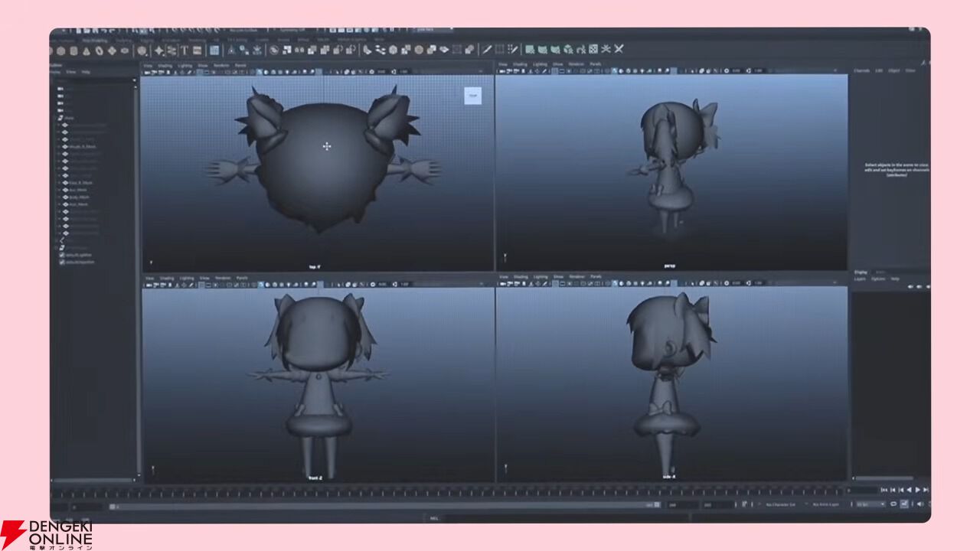Click the play forwards button in playback controls
Image resolution: width=980 pixels, height=551 pixels.
tap(917, 490)
